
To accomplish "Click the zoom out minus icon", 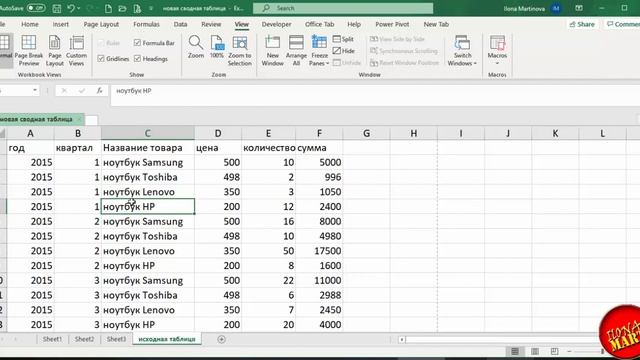I will (x=569, y=351).
